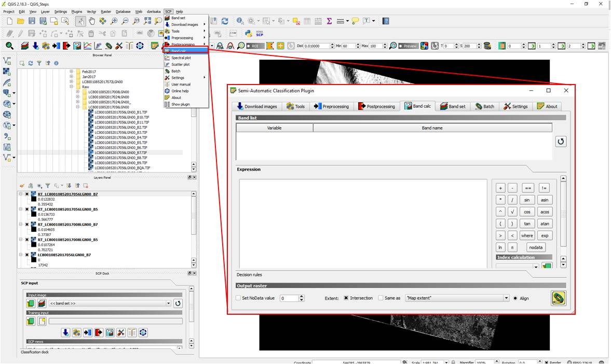Refresh the Band list with the reload icon

tap(561, 142)
